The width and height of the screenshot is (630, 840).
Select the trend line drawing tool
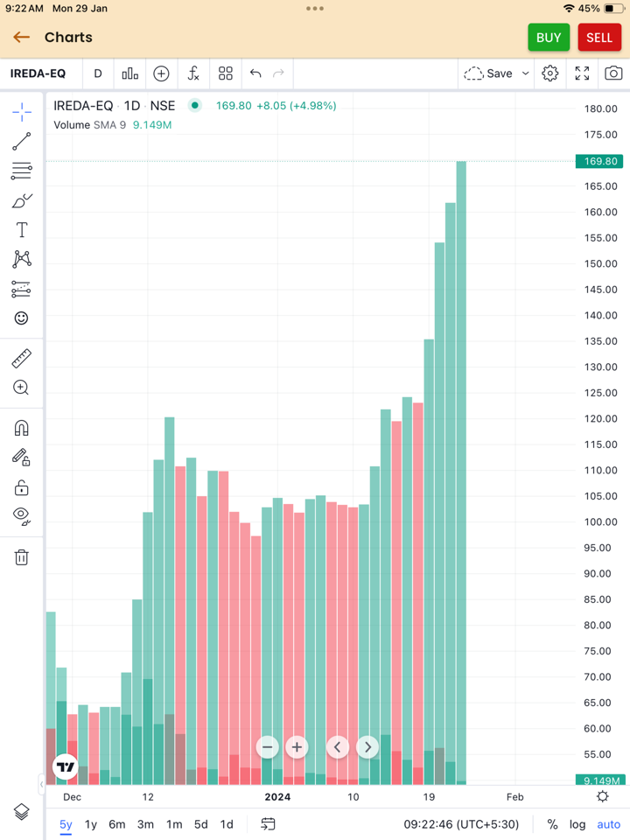(22, 142)
